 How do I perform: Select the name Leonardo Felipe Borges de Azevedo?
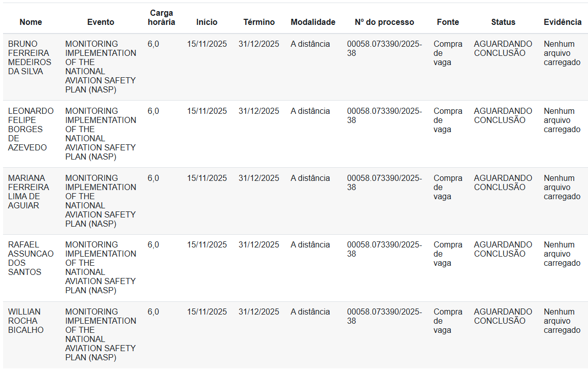(x=30, y=129)
